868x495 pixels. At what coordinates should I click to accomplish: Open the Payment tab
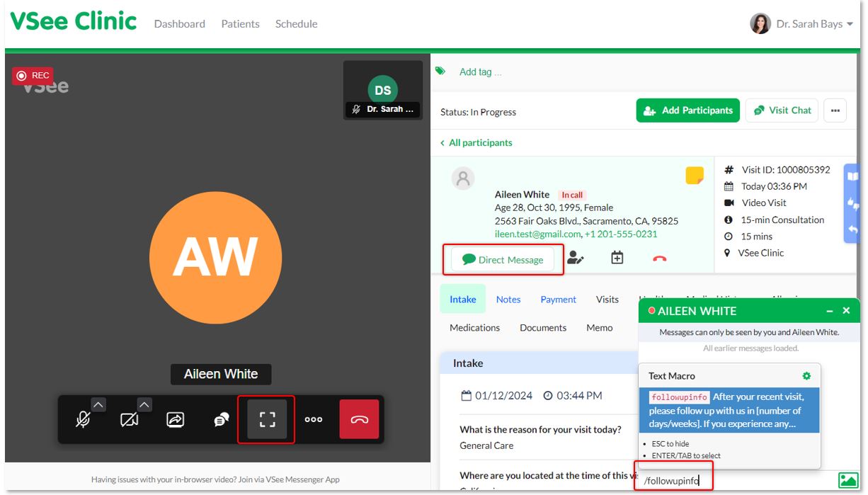[559, 299]
